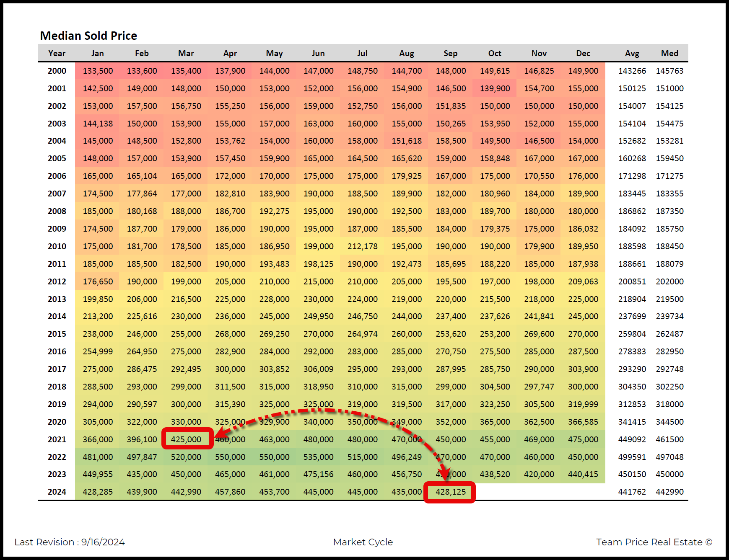Click the 497048 median value for 2022
This screenshot has width=729, height=560.
pyautogui.click(x=669, y=457)
